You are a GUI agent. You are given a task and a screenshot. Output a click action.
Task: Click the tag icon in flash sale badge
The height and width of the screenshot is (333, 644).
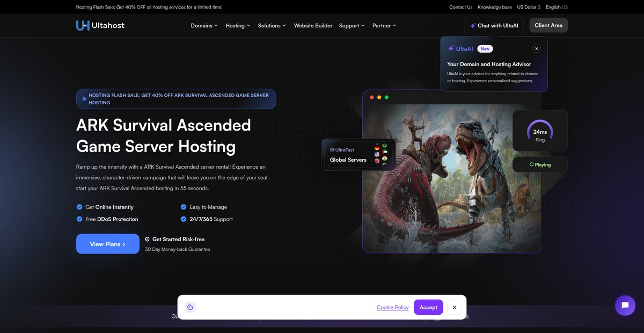point(84,99)
